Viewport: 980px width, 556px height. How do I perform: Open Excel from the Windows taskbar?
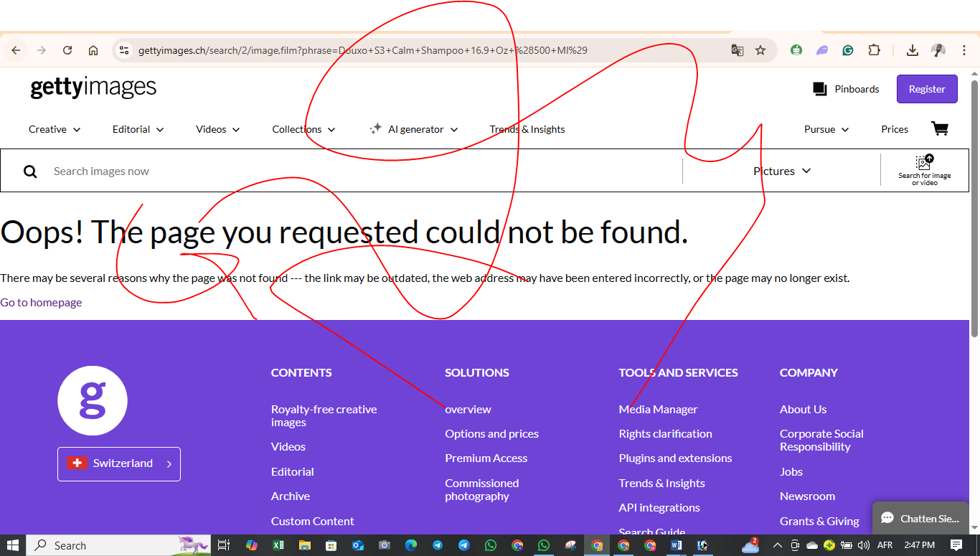(x=278, y=545)
